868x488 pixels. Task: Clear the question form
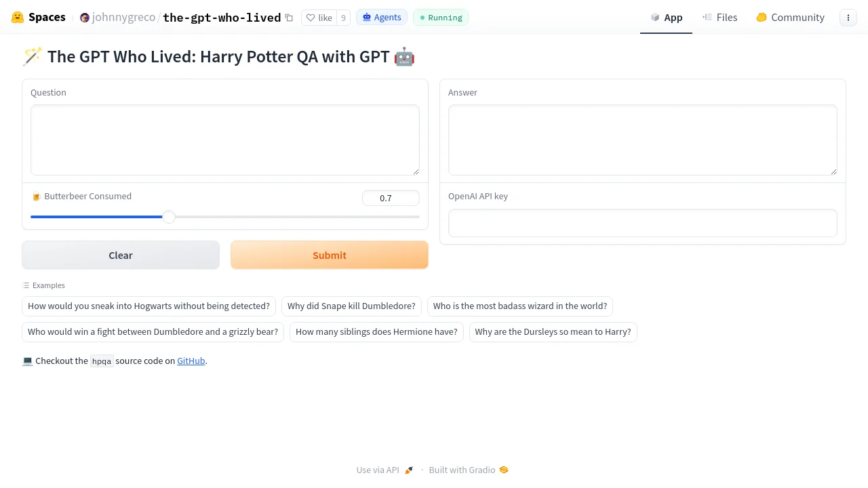click(x=121, y=255)
